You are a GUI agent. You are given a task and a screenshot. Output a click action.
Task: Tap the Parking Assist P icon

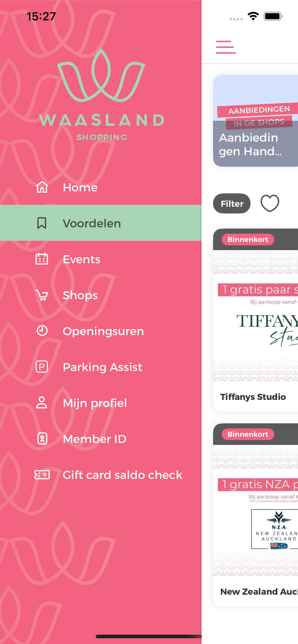point(42,367)
